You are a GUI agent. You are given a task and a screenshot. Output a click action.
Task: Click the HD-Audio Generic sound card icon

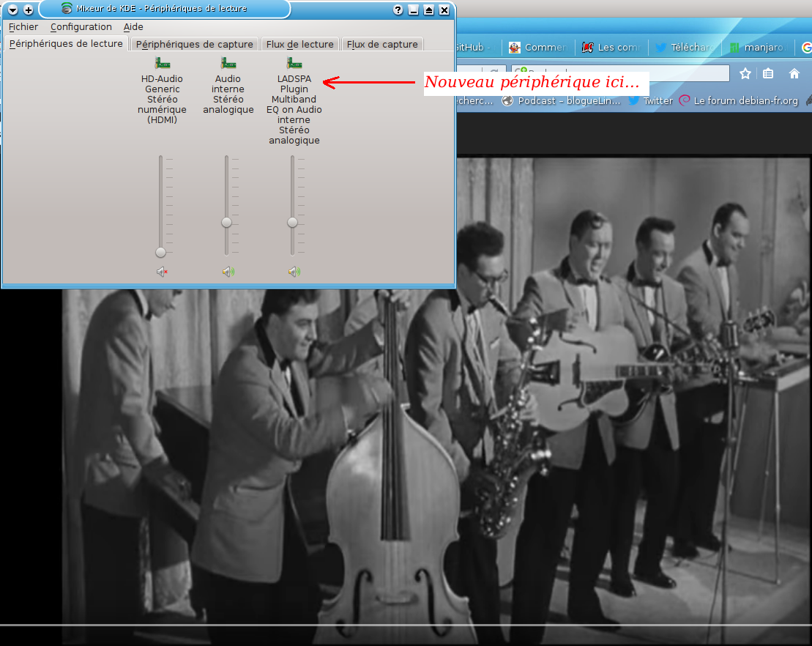(162, 63)
